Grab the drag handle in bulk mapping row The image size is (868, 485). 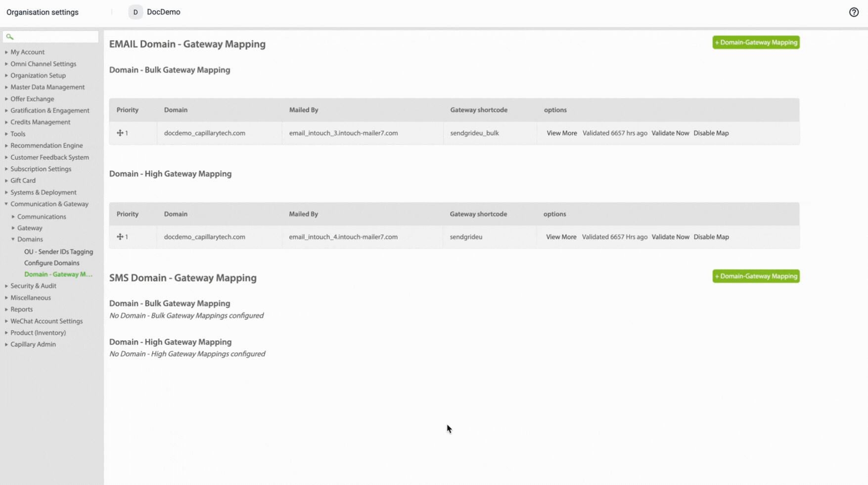coord(120,133)
